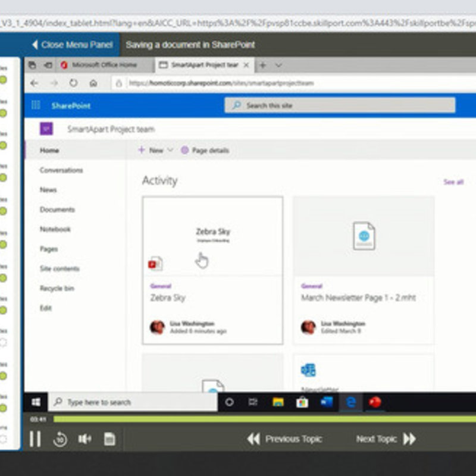476x476 pixels.
Task: Open the browser tab list chevron
Action: 278,65
